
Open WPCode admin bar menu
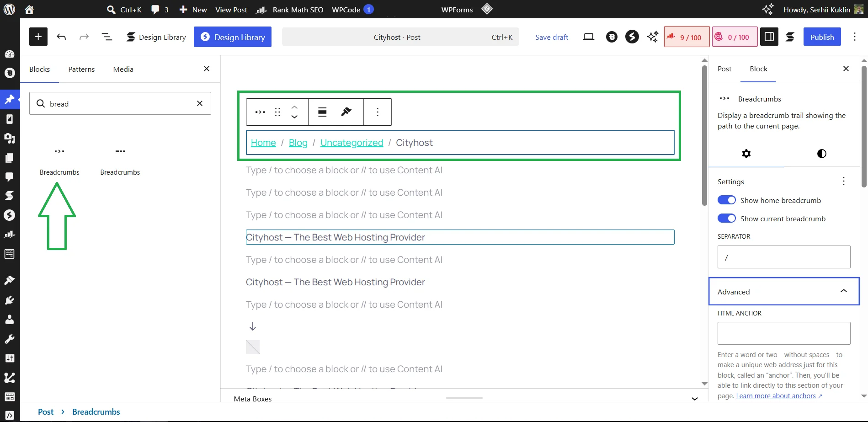pyautogui.click(x=352, y=10)
